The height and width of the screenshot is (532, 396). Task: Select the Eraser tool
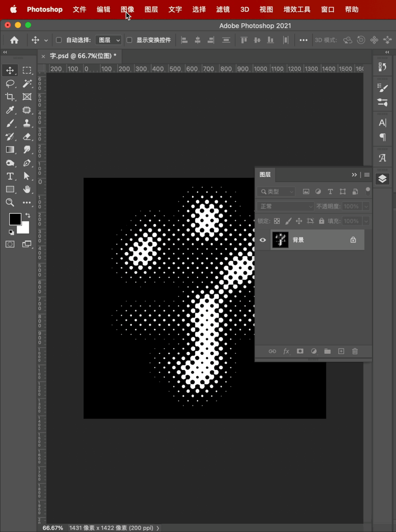[27, 137]
